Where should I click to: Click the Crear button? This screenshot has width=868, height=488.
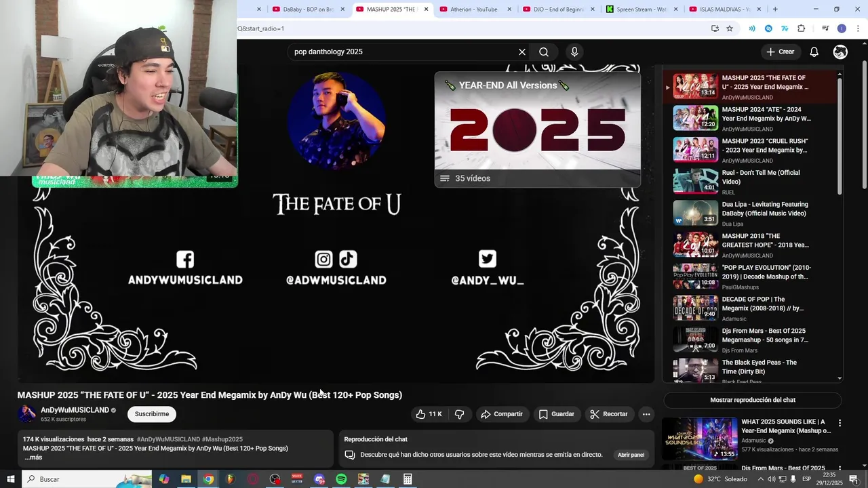pyautogui.click(x=780, y=52)
